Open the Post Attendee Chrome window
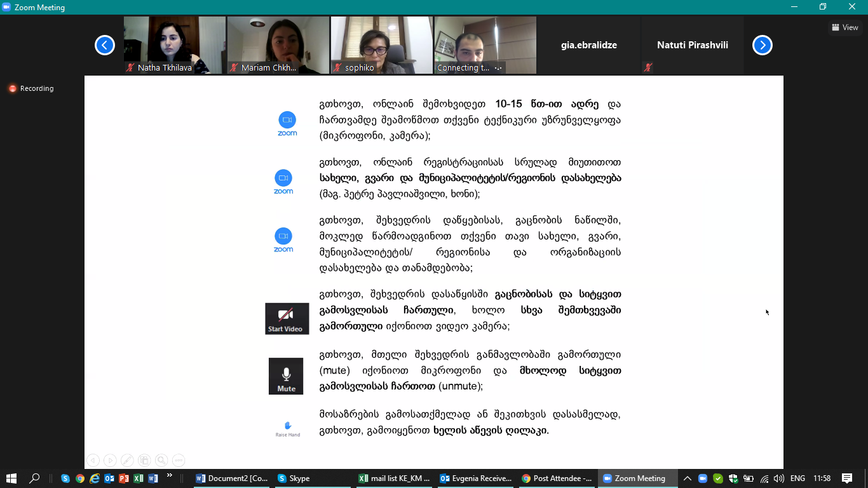The height and width of the screenshot is (488, 868). 557,478
